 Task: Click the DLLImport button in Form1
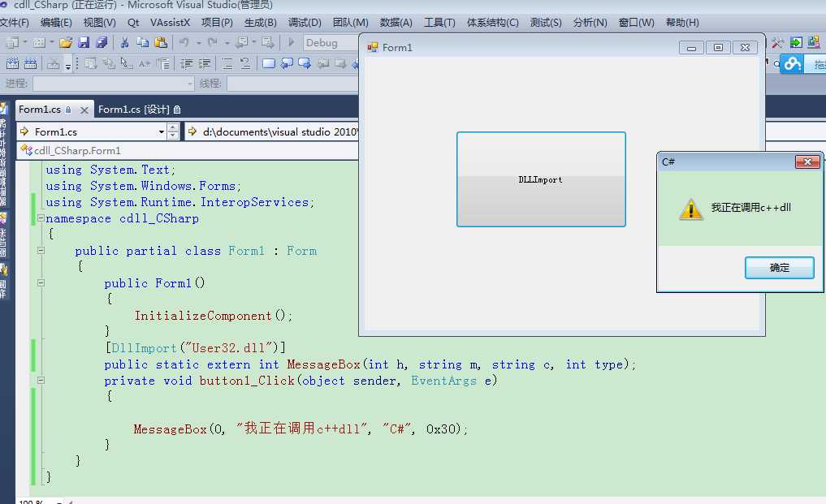point(541,179)
